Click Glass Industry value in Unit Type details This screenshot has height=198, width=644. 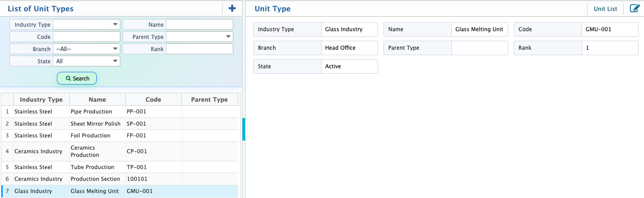(x=349, y=29)
